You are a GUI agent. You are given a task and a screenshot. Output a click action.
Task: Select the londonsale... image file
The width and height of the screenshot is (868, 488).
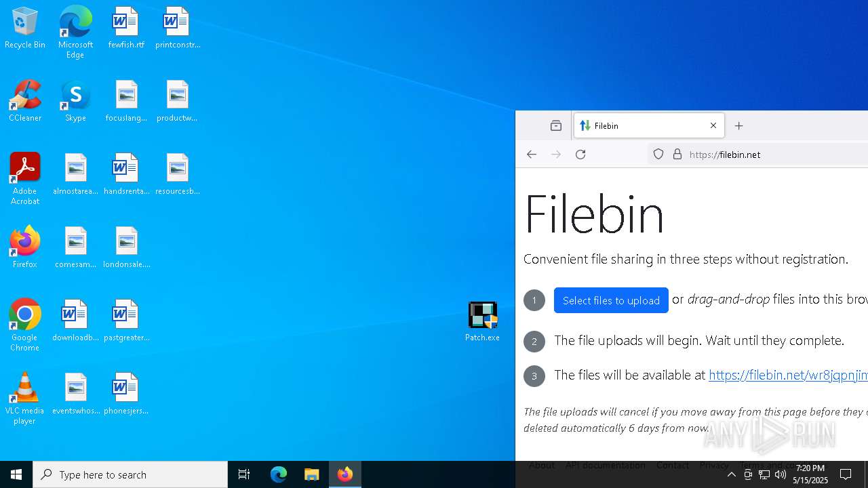coord(126,248)
